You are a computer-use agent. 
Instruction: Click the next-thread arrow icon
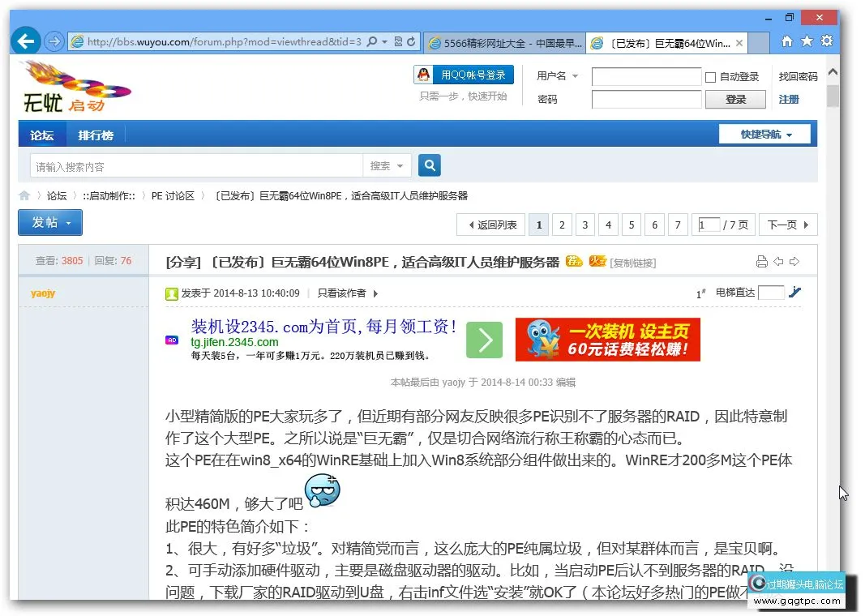click(x=794, y=261)
